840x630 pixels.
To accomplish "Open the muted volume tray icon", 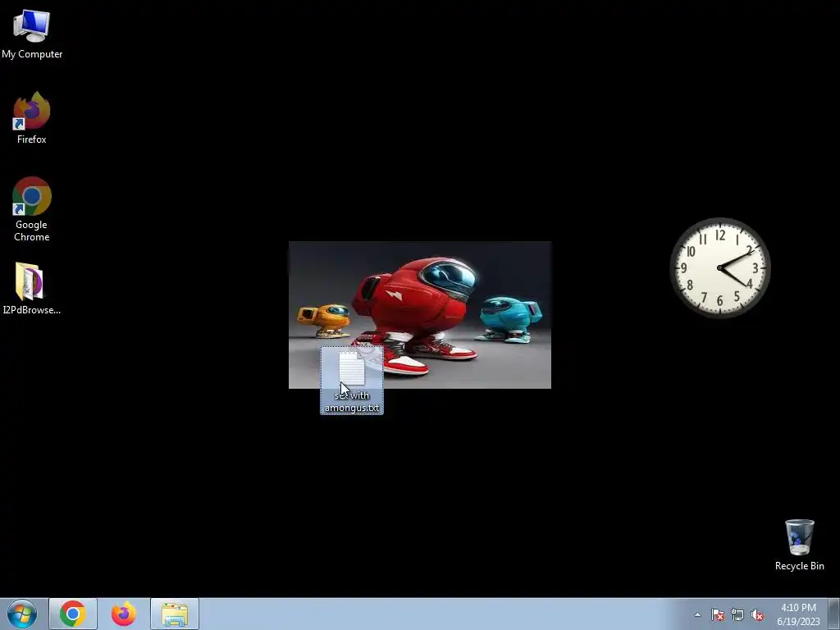I will [x=757, y=614].
